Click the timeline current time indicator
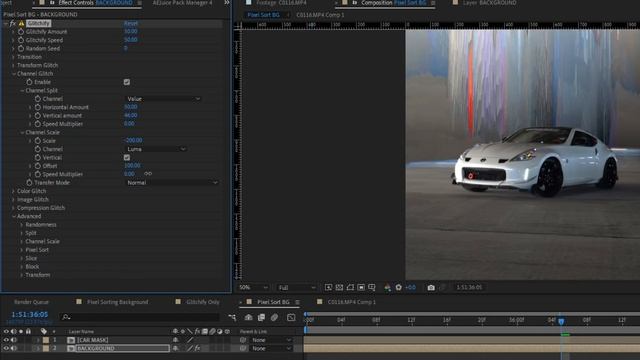Screen dimensions: 640x360 click(561, 321)
